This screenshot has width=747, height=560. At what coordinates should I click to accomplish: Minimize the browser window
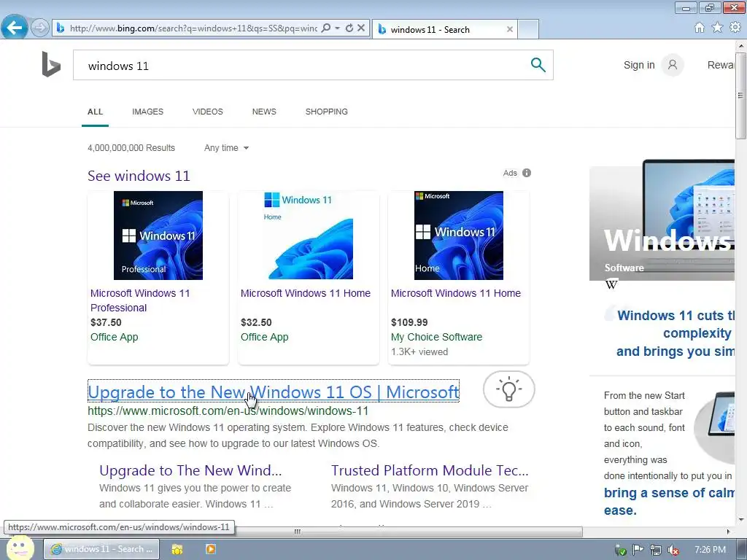686,8
